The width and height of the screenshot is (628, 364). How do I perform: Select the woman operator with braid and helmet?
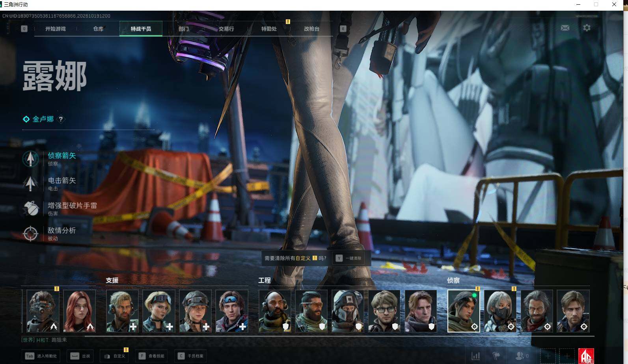click(x=195, y=311)
